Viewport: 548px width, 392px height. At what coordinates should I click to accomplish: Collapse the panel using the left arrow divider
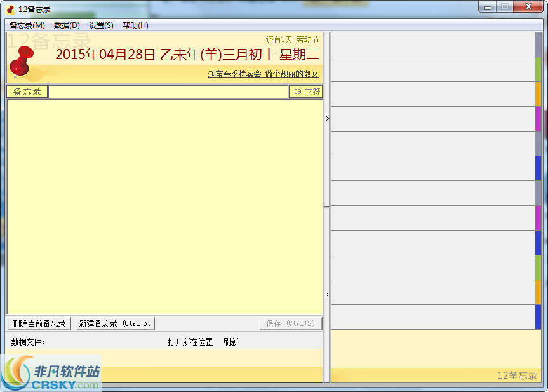tap(326, 294)
